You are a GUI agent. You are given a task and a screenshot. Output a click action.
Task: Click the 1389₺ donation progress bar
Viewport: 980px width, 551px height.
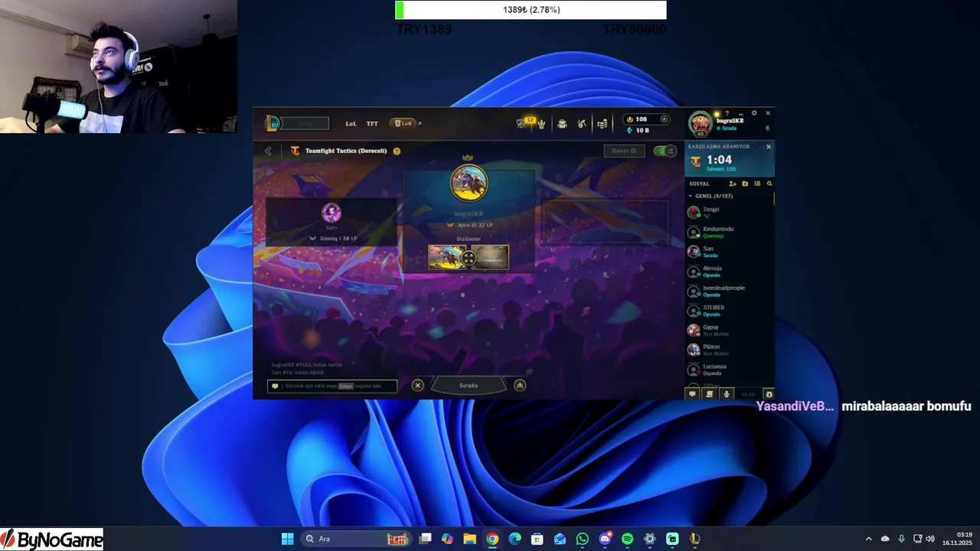point(531,10)
